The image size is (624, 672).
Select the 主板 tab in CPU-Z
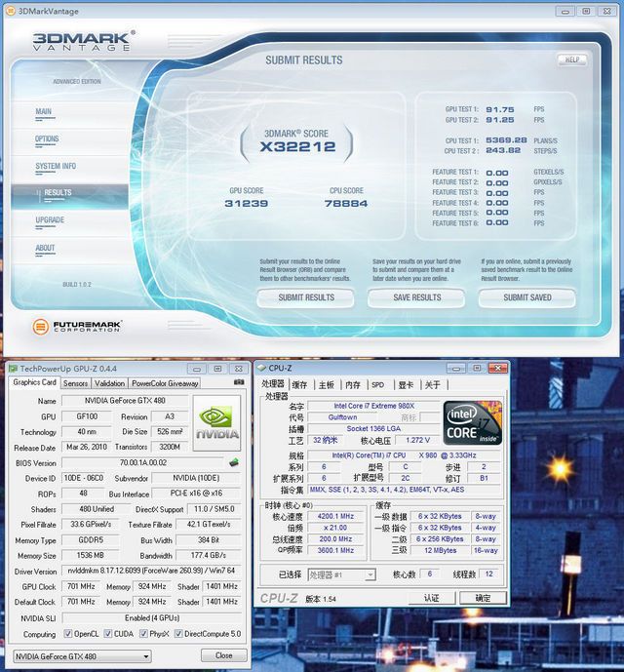point(327,385)
